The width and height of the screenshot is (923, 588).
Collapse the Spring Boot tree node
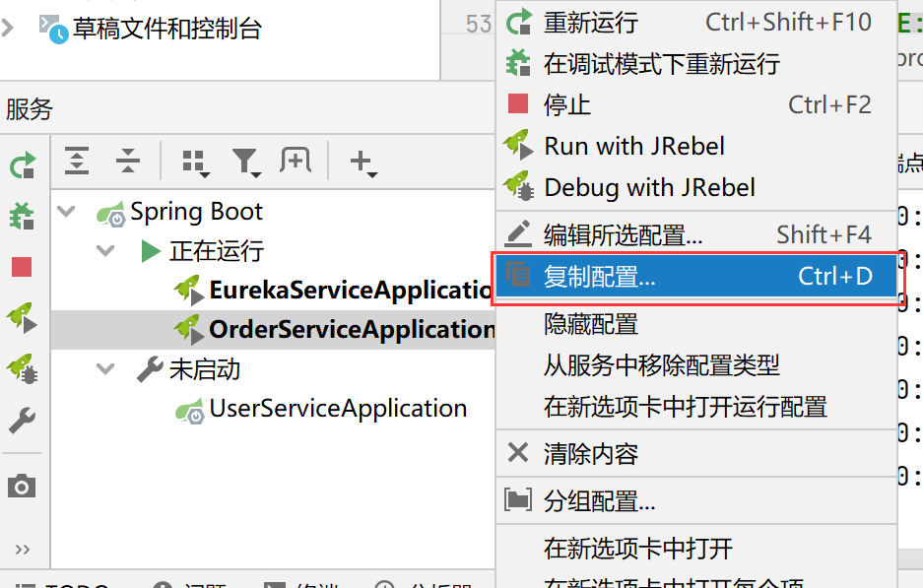tap(67, 211)
